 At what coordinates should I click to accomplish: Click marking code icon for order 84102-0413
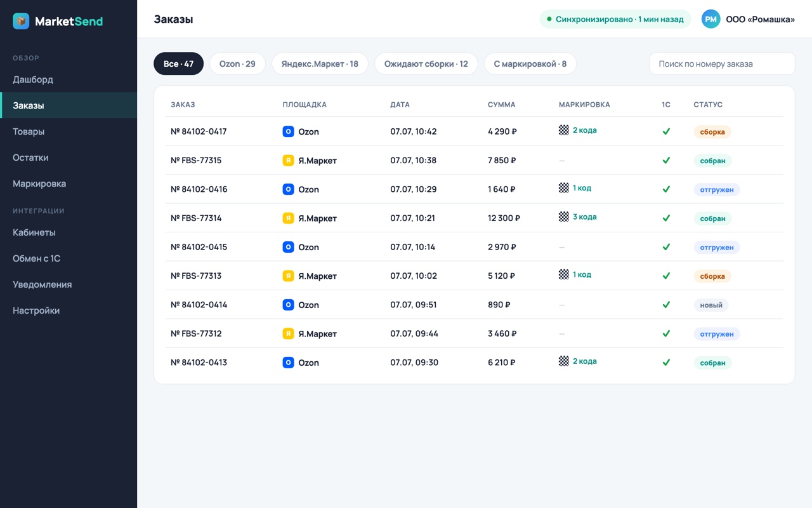click(564, 361)
